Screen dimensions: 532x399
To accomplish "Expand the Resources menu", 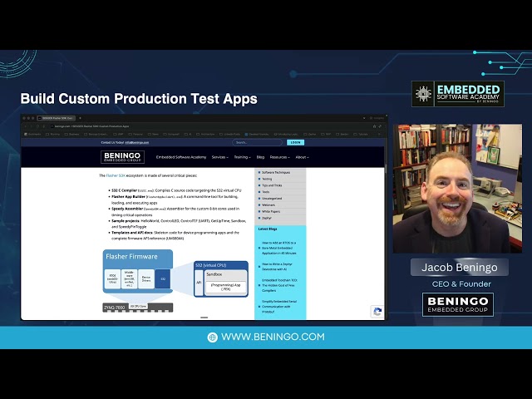I will click(x=280, y=157).
